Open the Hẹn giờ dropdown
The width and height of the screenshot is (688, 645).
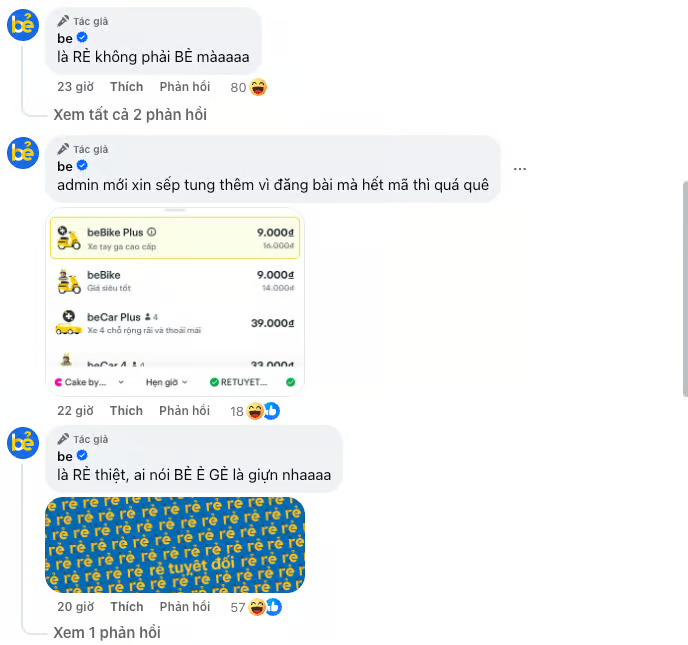click(x=166, y=382)
